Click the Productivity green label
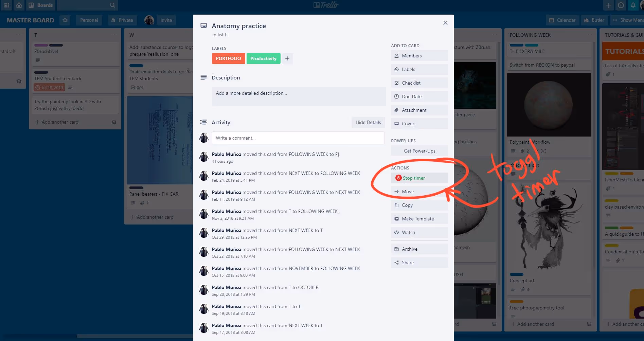The height and width of the screenshot is (341, 644). click(263, 58)
